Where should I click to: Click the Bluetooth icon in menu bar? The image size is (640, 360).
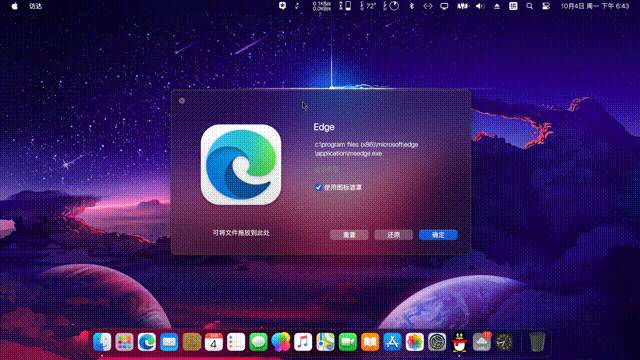(x=411, y=6)
